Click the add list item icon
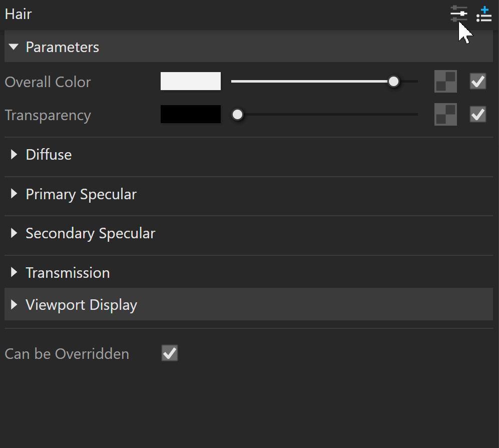Viewport: 499px width, 448px height. point(484,14)
